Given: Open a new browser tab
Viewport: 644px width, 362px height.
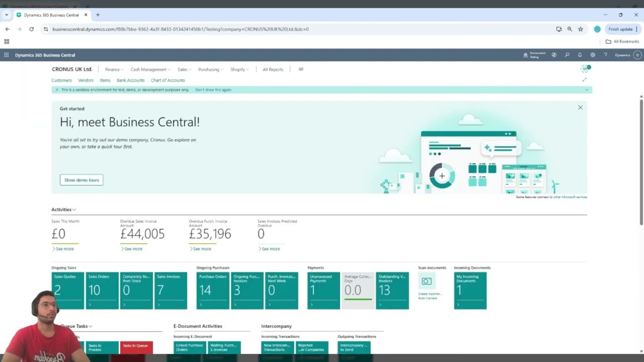Looking at the screenshot, I should tap(98, 15).
